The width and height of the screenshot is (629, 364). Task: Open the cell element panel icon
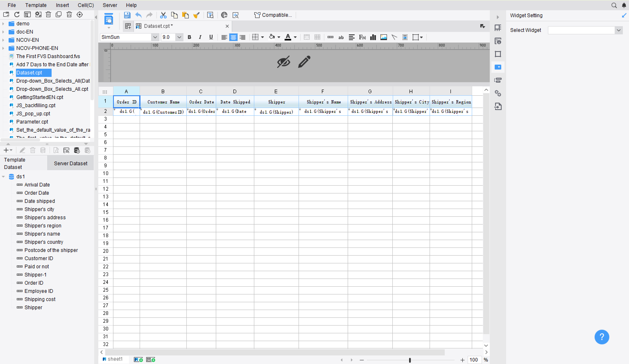coord(498,28)
